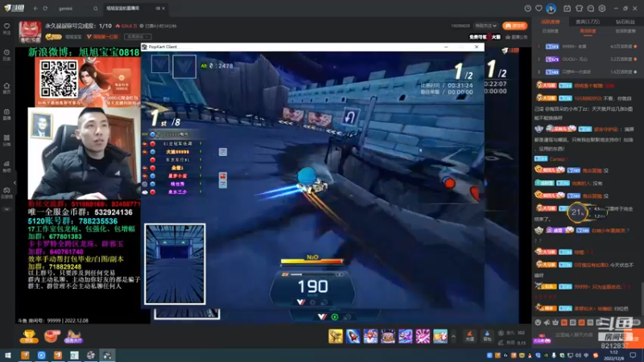Click the circular 21s countdown widget in chat

point(577,212)
